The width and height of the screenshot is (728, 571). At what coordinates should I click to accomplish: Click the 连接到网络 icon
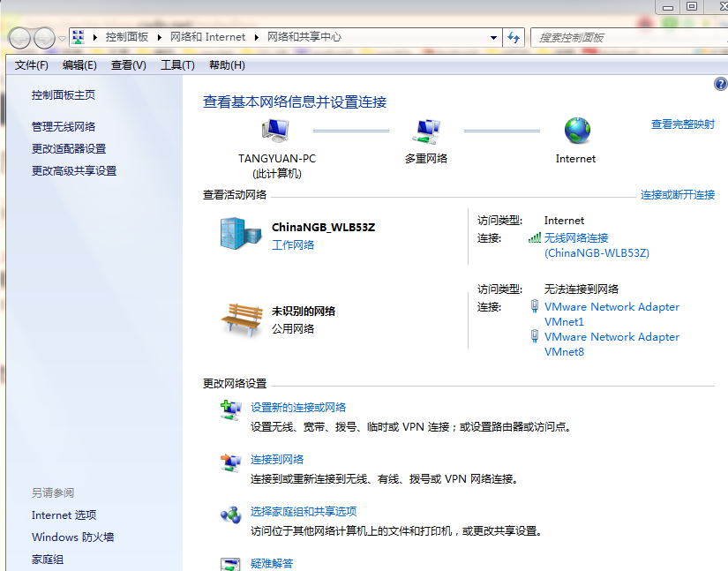[x=231, y=461]
